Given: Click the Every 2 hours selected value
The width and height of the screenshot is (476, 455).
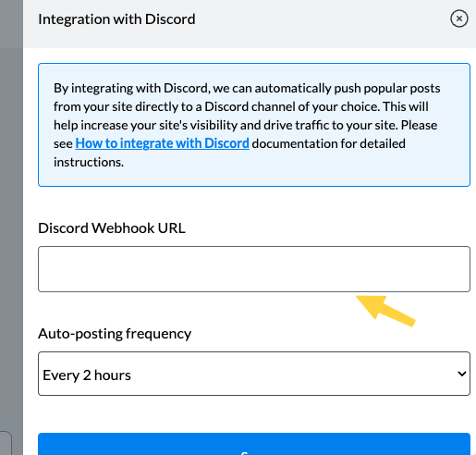Looking at the screenshot, I should (x=87, y=375).
